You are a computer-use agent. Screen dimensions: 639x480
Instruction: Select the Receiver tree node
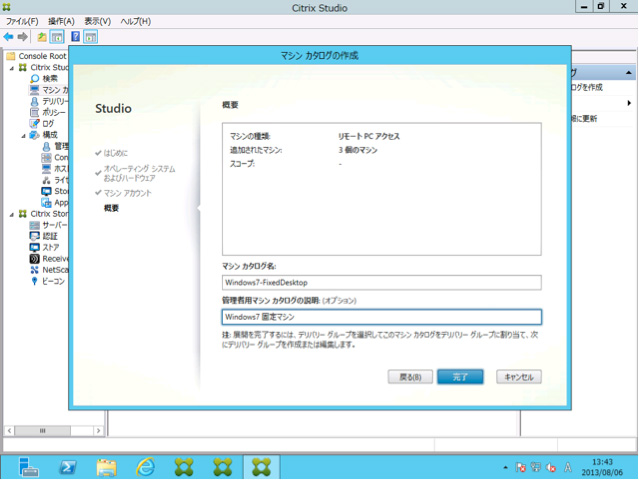pyautogui.click(x=49, y=259)
